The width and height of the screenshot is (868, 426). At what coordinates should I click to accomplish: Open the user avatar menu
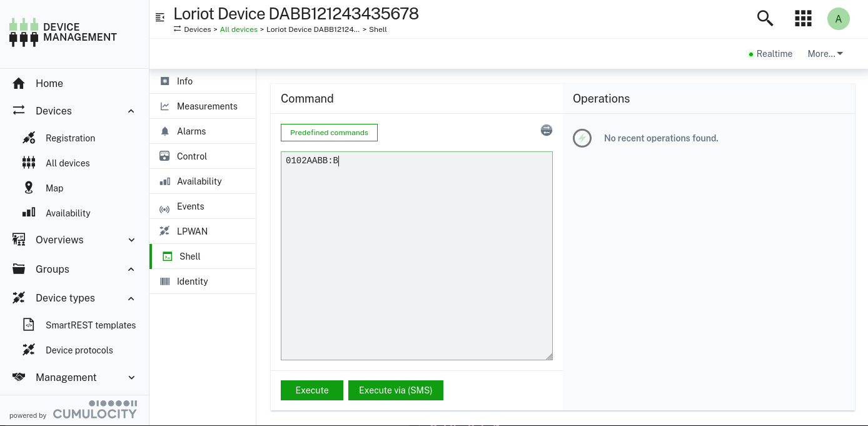point(838,19)
